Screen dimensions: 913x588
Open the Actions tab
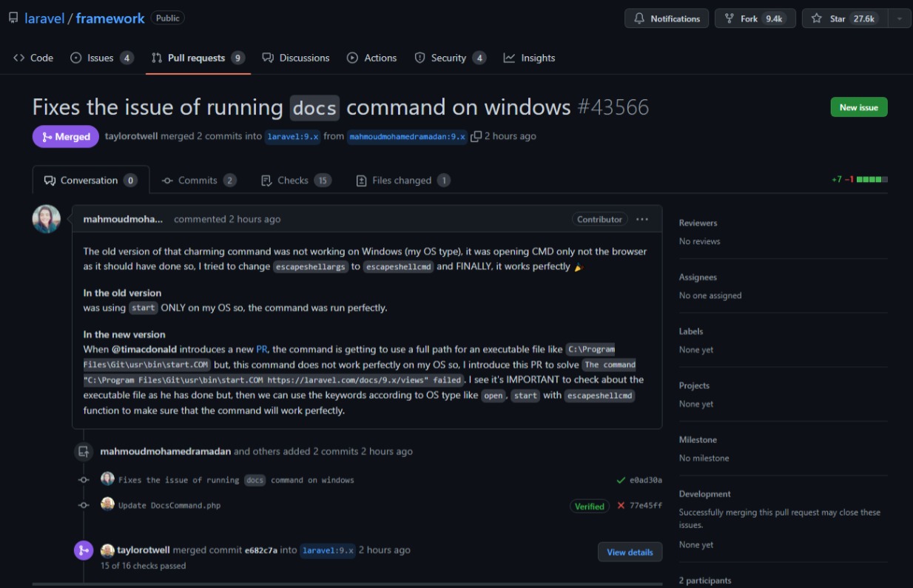[x=372, y=58]
